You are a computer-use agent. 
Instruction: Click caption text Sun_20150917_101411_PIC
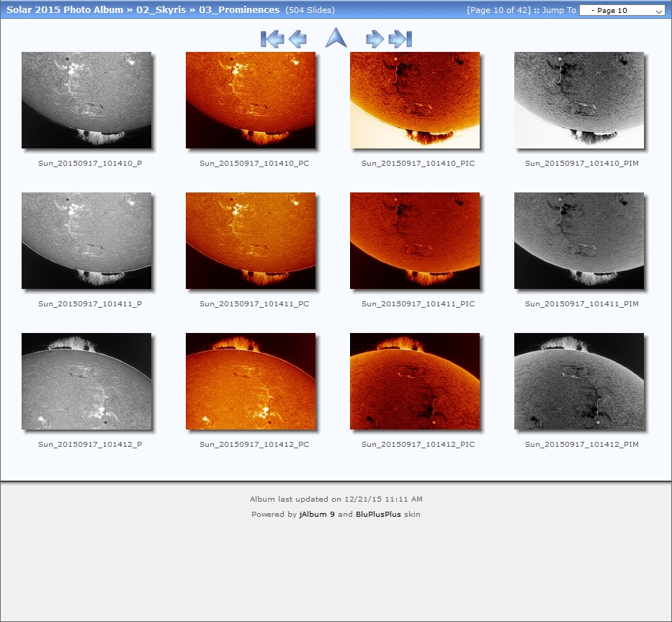point(418,303)
